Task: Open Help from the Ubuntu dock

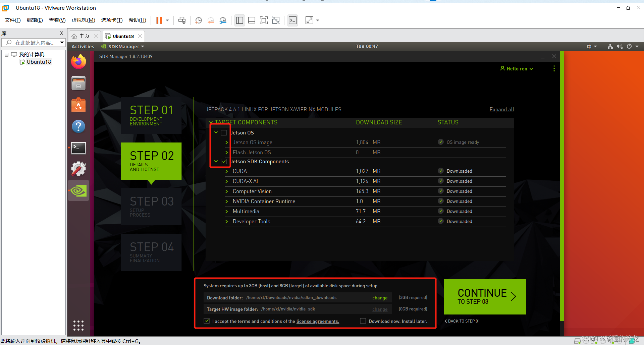Action: pos(78,126)
